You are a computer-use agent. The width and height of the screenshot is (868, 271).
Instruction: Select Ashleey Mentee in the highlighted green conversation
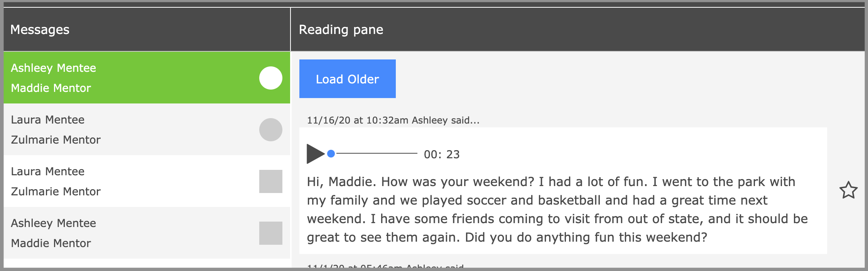(53, 68)
